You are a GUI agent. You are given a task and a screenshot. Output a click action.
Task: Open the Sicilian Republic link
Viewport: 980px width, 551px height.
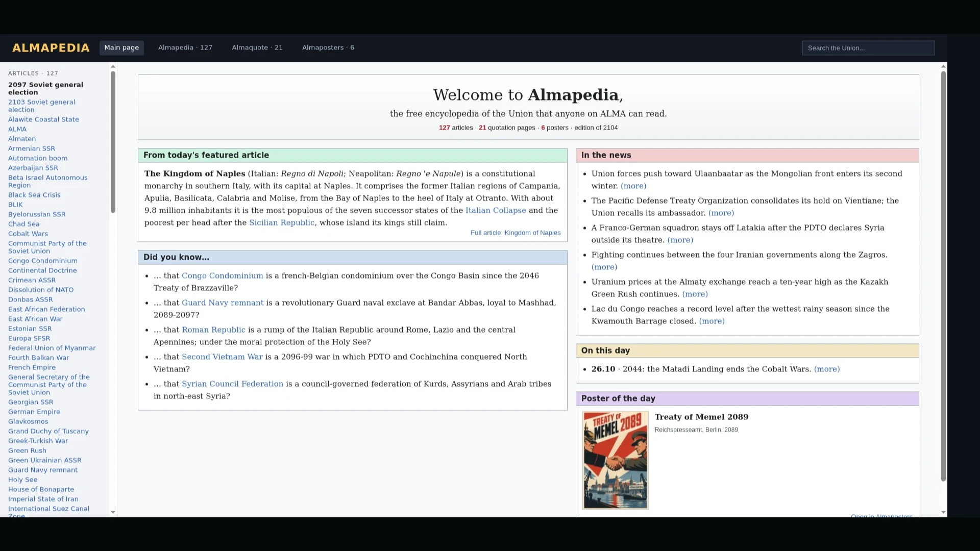click(x=282, y=223)
